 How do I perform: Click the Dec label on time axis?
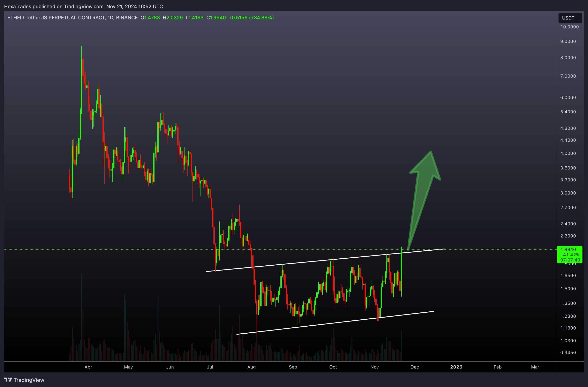[415, 367]
